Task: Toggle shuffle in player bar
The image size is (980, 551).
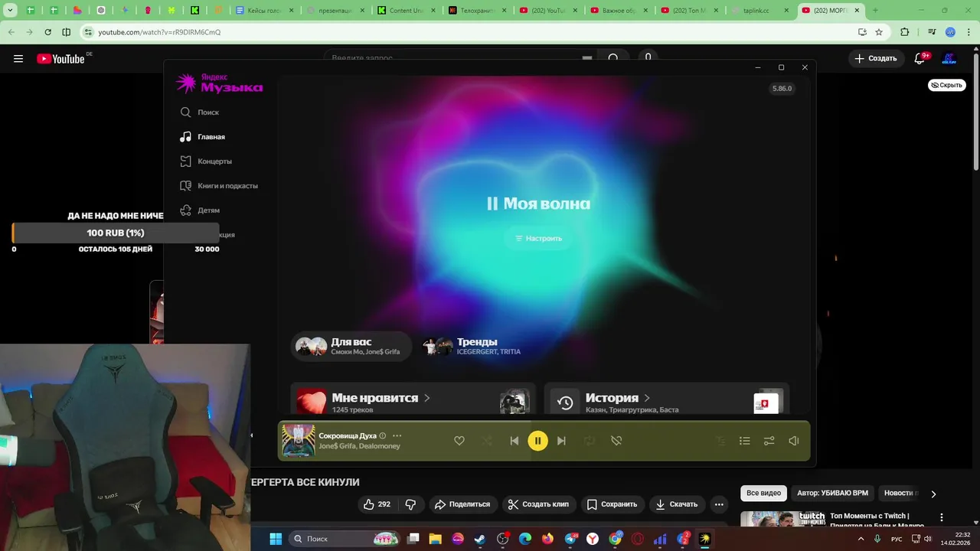Action: [487, 441]
